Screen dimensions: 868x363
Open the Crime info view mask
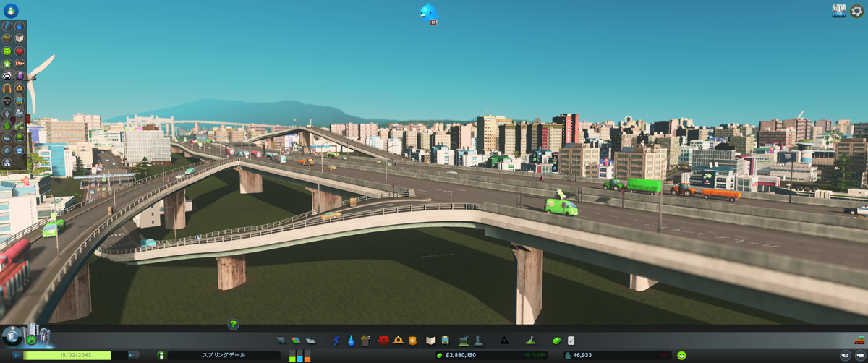[x=7, y=101]
